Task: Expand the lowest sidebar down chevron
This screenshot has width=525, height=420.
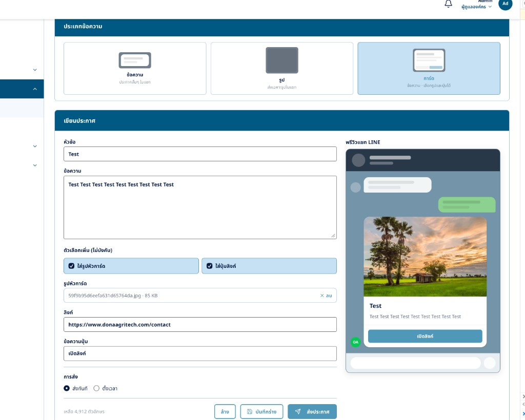Action: click(x=35, y=165)
